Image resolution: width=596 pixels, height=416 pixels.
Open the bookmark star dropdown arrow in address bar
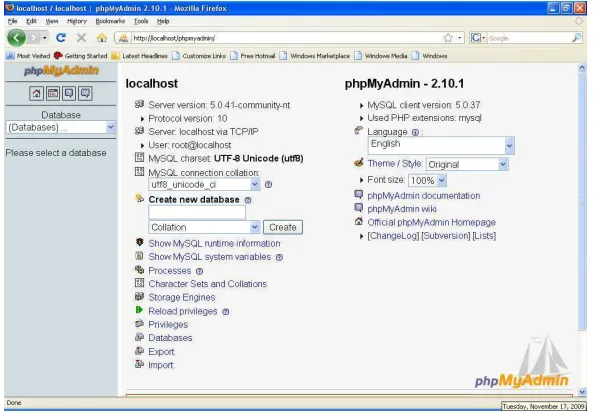[460, 38]
